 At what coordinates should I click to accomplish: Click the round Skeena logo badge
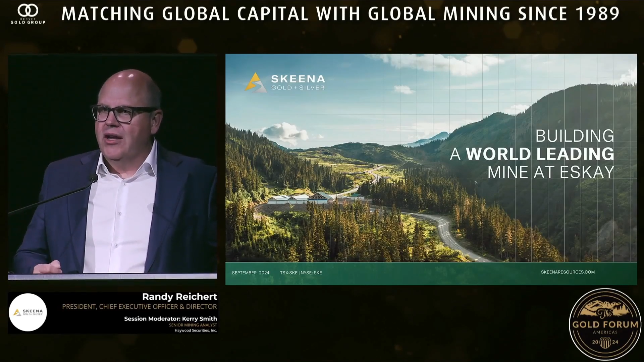[28, 312]
